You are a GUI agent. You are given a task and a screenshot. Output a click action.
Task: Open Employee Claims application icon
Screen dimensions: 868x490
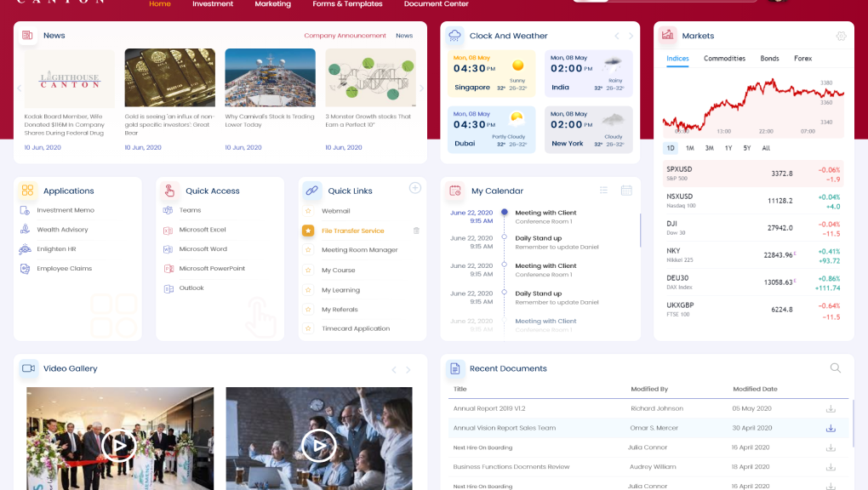pos(25,269)
